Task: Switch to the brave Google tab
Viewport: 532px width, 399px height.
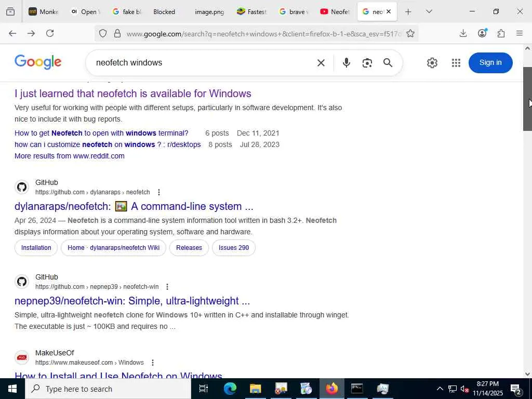Action: [293, 11]
